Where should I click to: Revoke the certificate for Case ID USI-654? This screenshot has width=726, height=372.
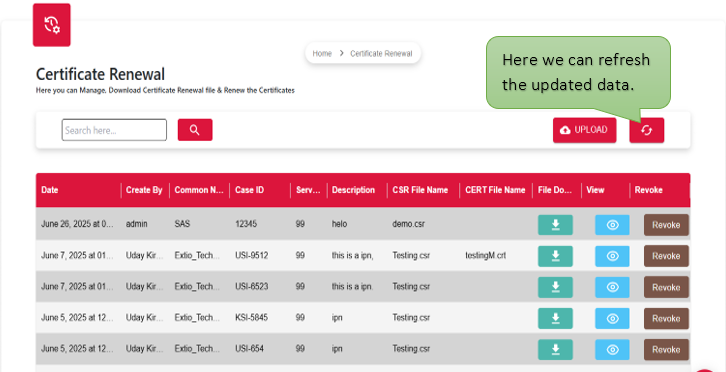pyautogui.click(x=666, y=350)
